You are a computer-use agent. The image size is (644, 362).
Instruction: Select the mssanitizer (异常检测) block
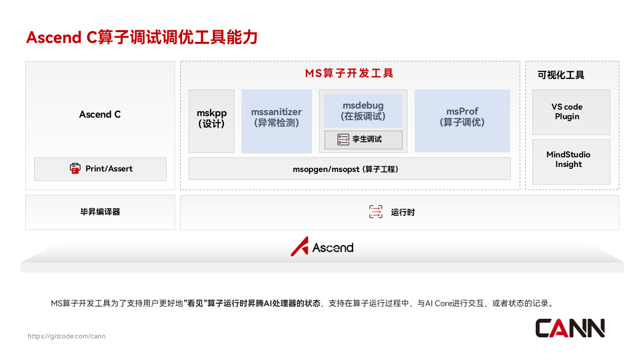click(277, 121)
